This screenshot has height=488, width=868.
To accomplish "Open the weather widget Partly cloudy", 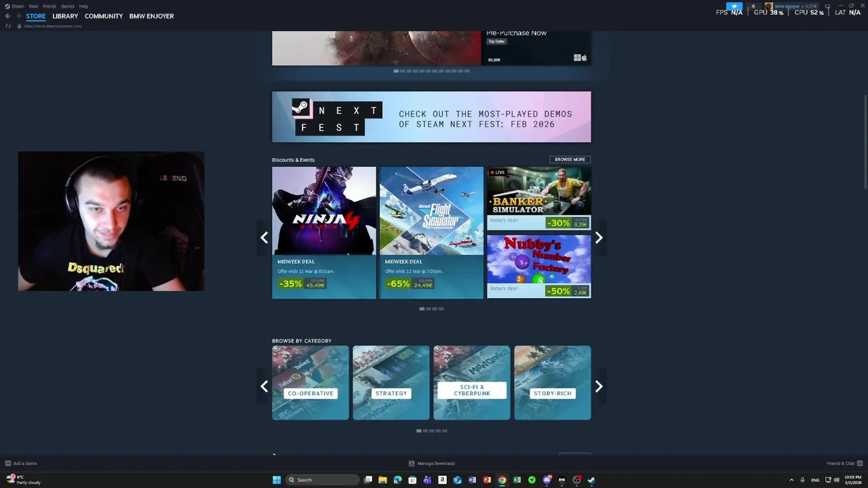I will (24, 480).
